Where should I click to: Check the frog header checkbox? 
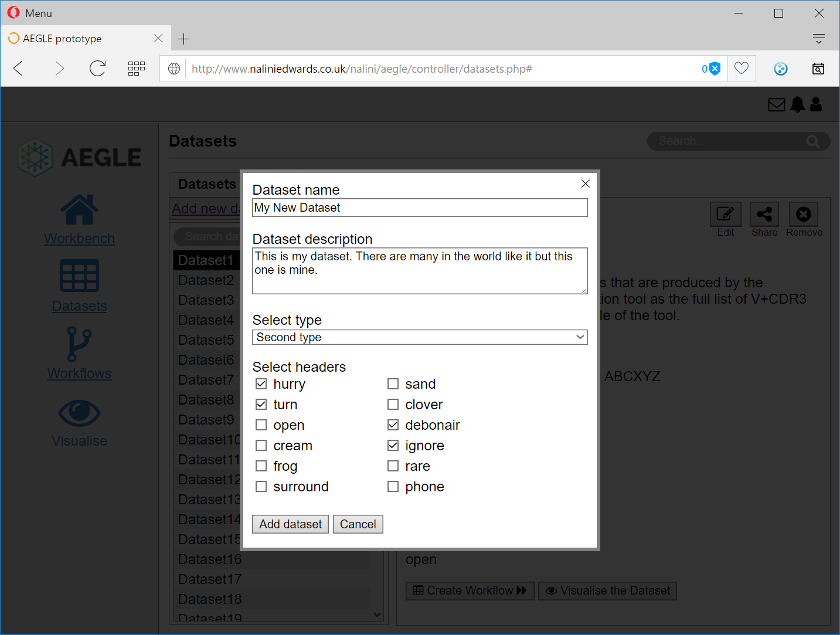pos(261,466)
